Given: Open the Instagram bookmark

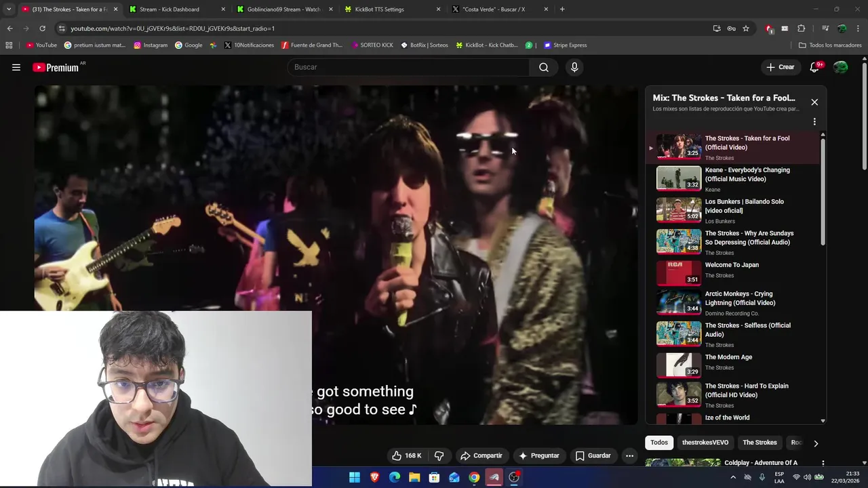Looking at the screenshot, I should 151,45.
